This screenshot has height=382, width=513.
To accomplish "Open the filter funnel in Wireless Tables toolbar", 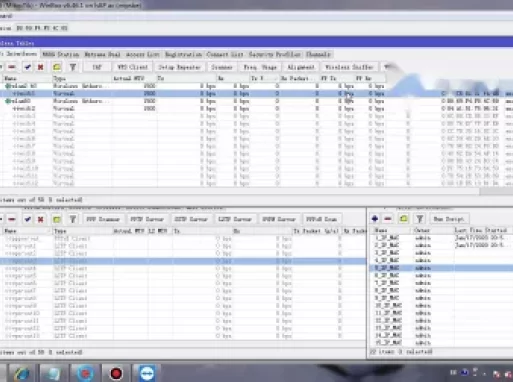I will [x=73, y=67].
